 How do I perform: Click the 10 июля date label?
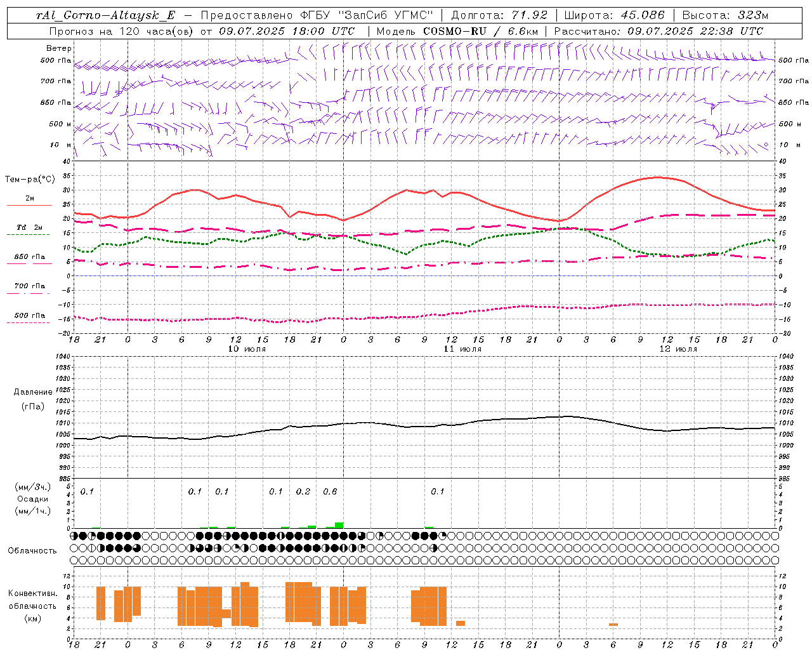[x=247, y=349]
